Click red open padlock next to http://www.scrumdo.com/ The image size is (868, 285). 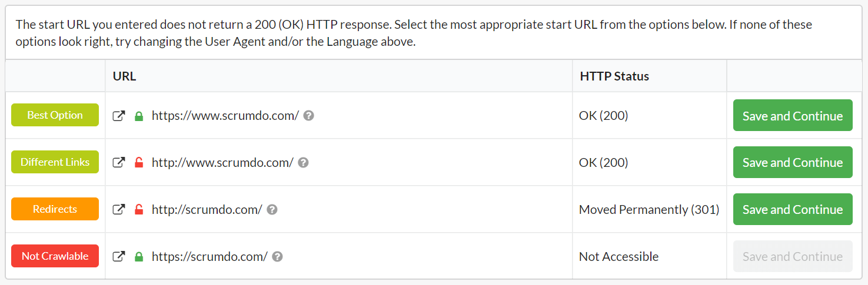click(x=139, y=163)
